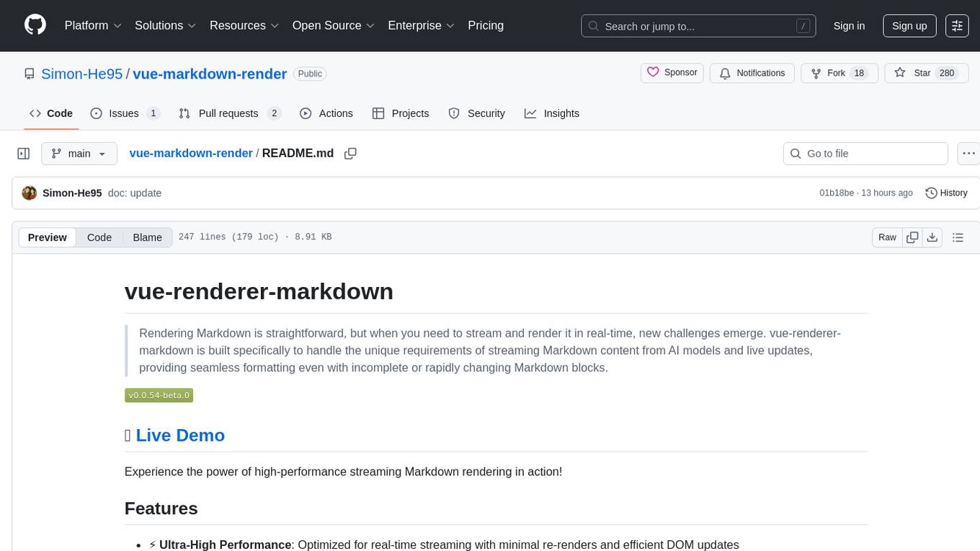
Task: Click the v0.0.54-beta.0 version badge
Action: 159,395
